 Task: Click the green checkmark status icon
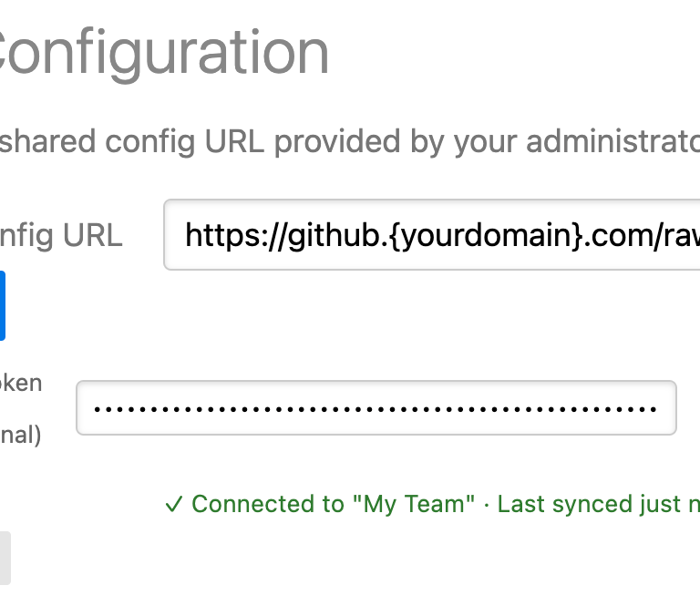(174, 505)
